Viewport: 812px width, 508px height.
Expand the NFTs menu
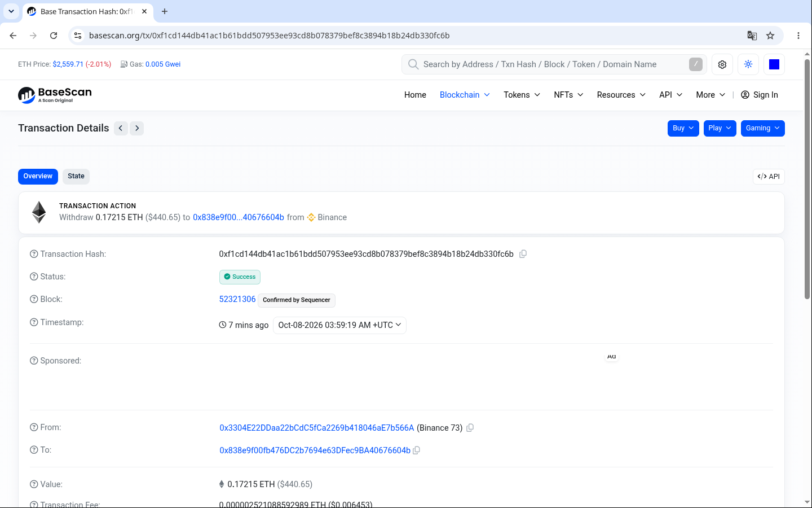568,95
